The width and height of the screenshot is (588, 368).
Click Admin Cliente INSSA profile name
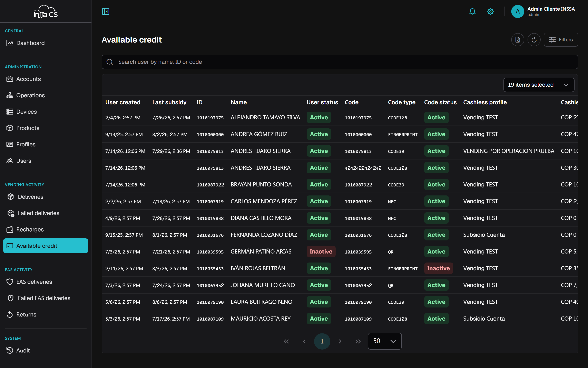551,9
